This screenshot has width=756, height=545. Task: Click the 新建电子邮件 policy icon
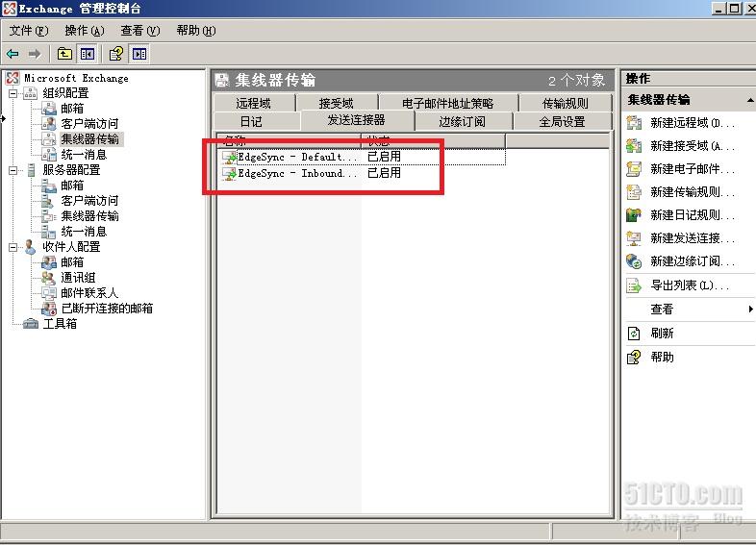pos(634,168)
